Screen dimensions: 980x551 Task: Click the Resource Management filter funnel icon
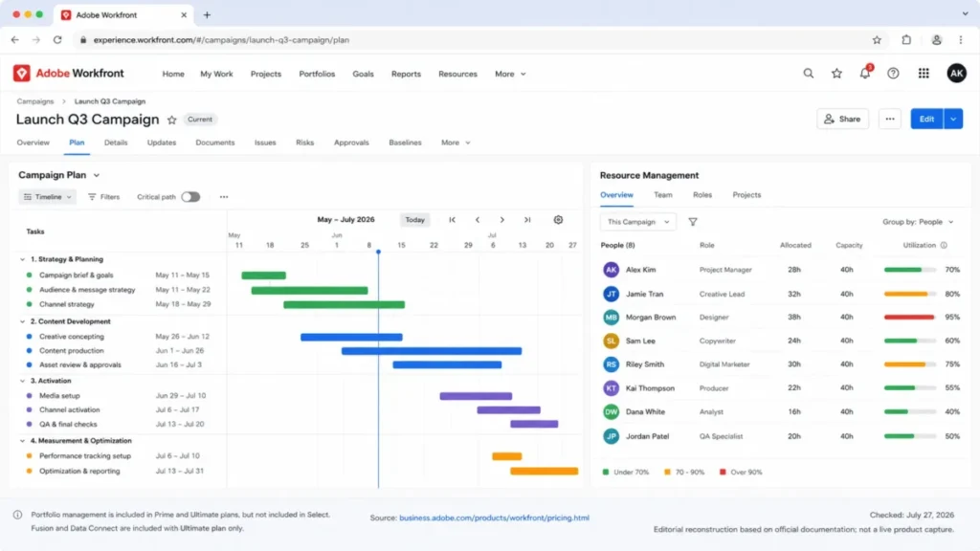coord(693,222)
